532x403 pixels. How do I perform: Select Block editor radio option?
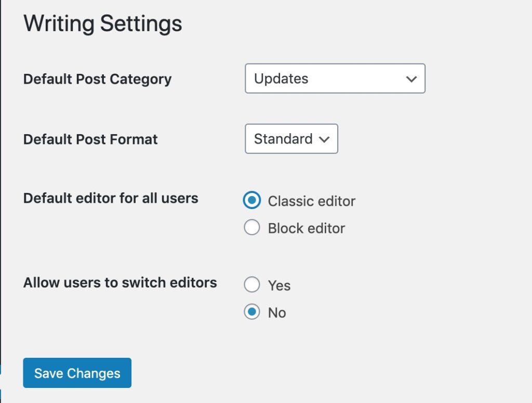coord(252,227)
